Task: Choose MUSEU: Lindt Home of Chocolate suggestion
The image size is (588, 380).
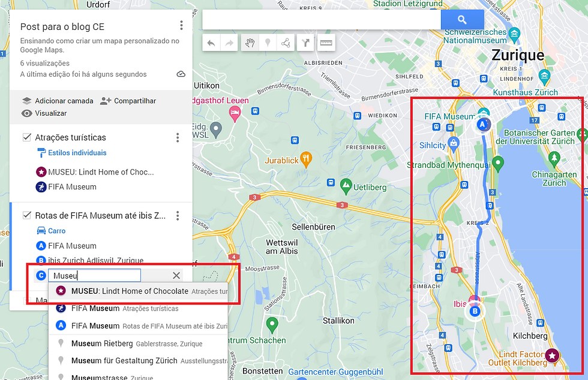Action: (x=139, y=291)
